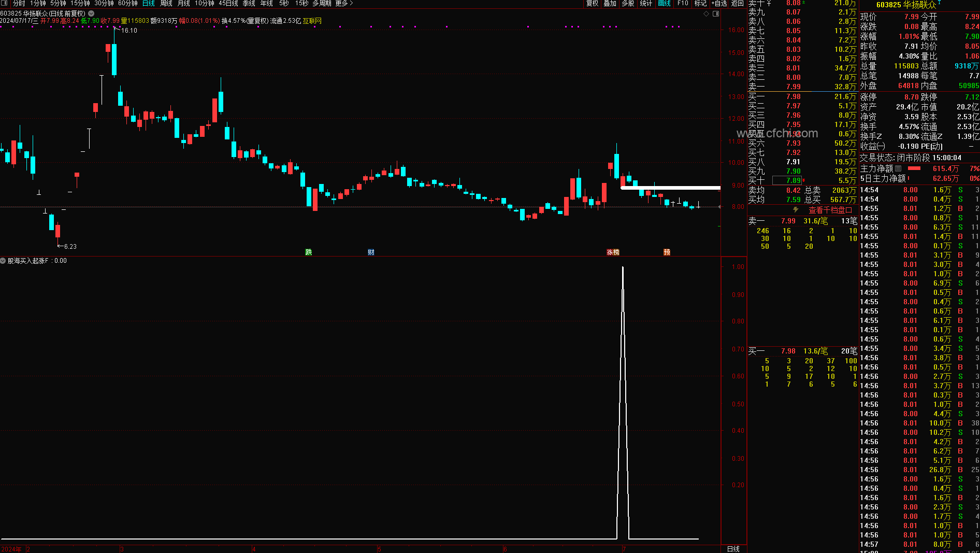The width and height of the screenshot is (980, 553).
Task: Open F10 company info
Action: pos(683,3)
